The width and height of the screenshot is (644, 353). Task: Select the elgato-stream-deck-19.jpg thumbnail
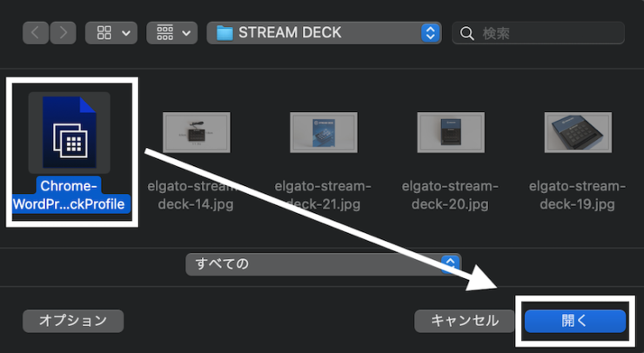coord(578,132)
